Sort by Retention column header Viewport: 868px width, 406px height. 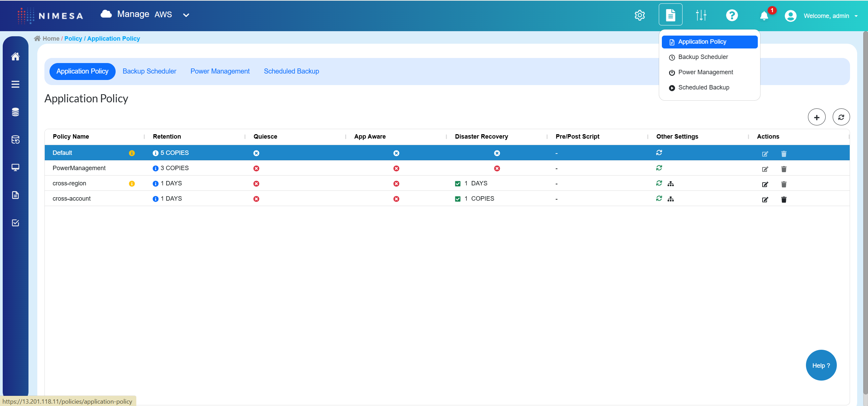167,137
